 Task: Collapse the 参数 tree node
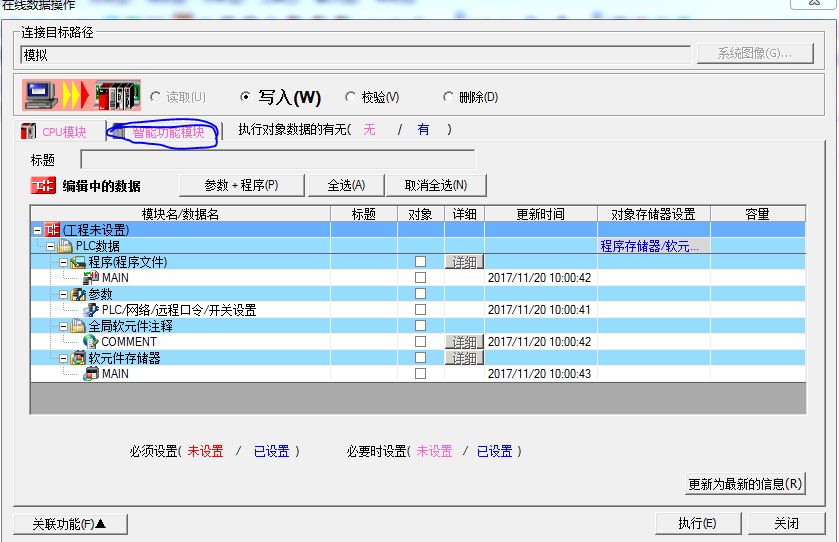(63, 294)
